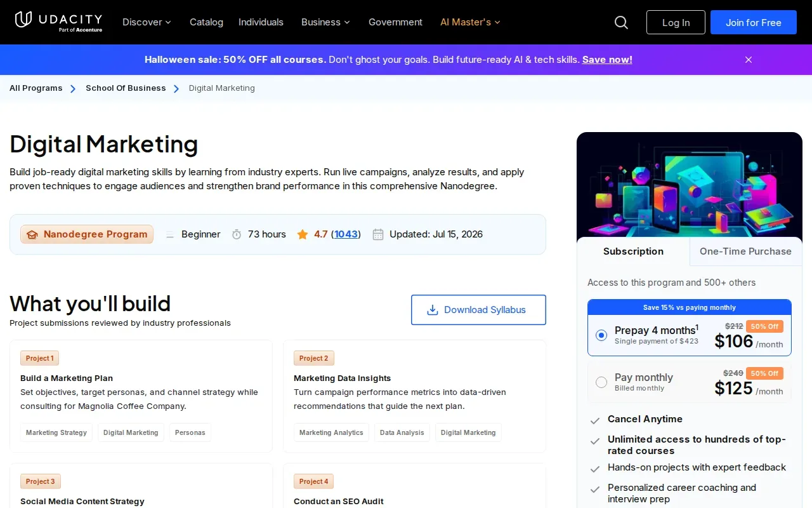Click the Log In button
Image resolution: width=812 pixels, height=508 pixels.
pos(676,22)
